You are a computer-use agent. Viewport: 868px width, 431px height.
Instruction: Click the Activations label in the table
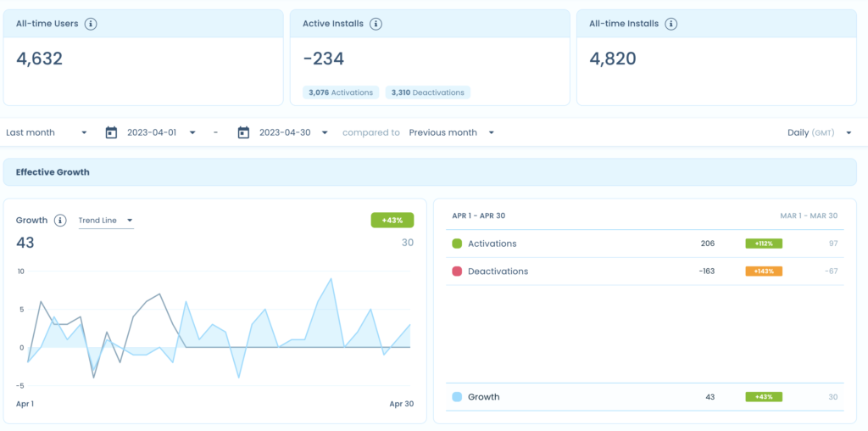point(492,243)
